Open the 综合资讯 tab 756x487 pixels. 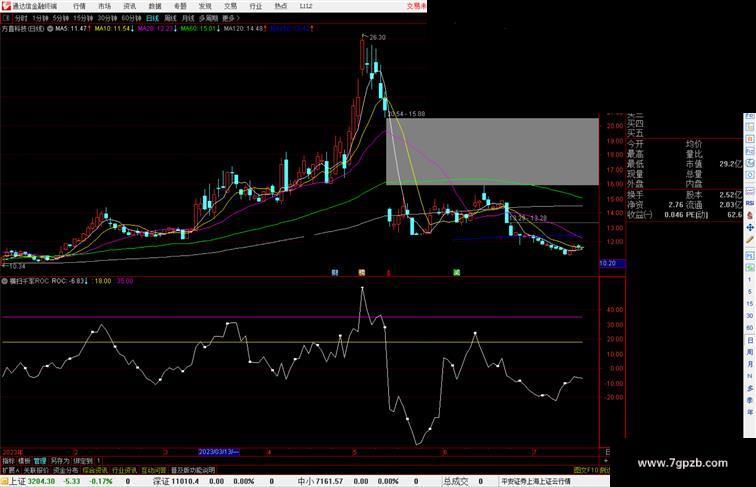click(x=95, y=470)
